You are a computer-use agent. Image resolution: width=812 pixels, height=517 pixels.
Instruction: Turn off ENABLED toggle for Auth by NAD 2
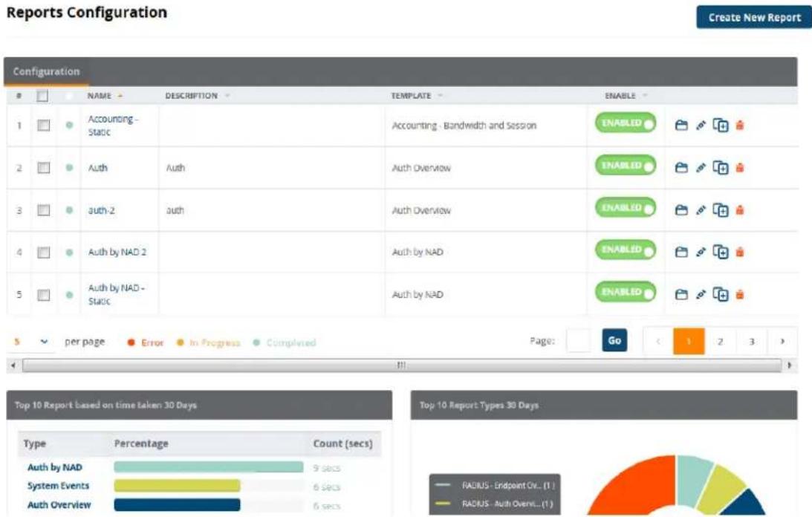[x=626, y=250]
